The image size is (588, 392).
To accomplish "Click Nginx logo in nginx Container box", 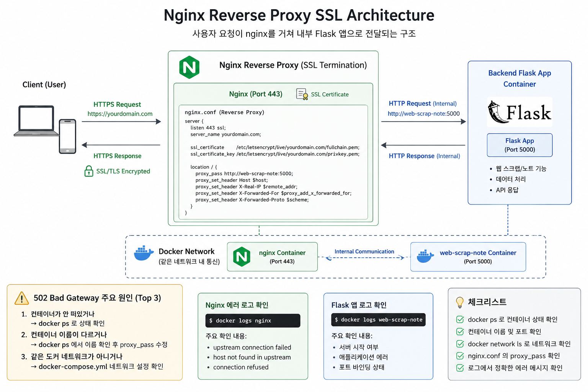I will [242, 256].
